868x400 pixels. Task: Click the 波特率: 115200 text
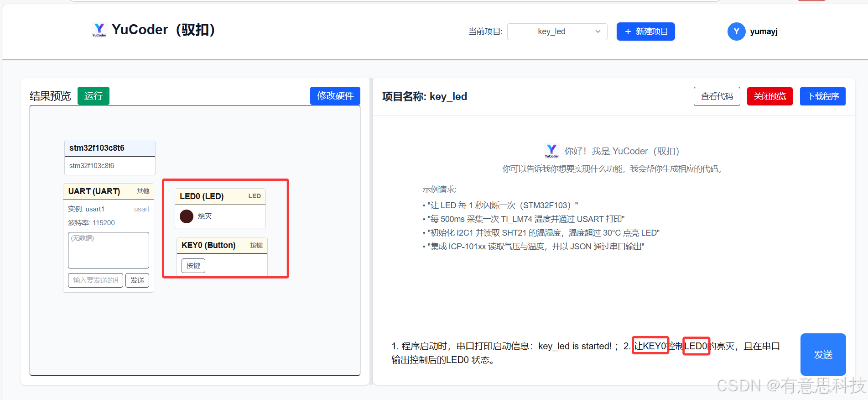point(91,223)
